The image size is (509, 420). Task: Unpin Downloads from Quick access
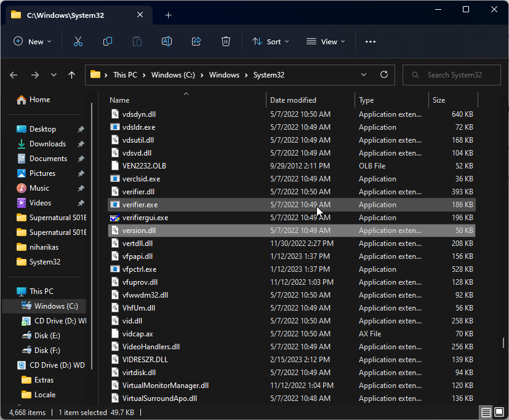coord(81,144)
